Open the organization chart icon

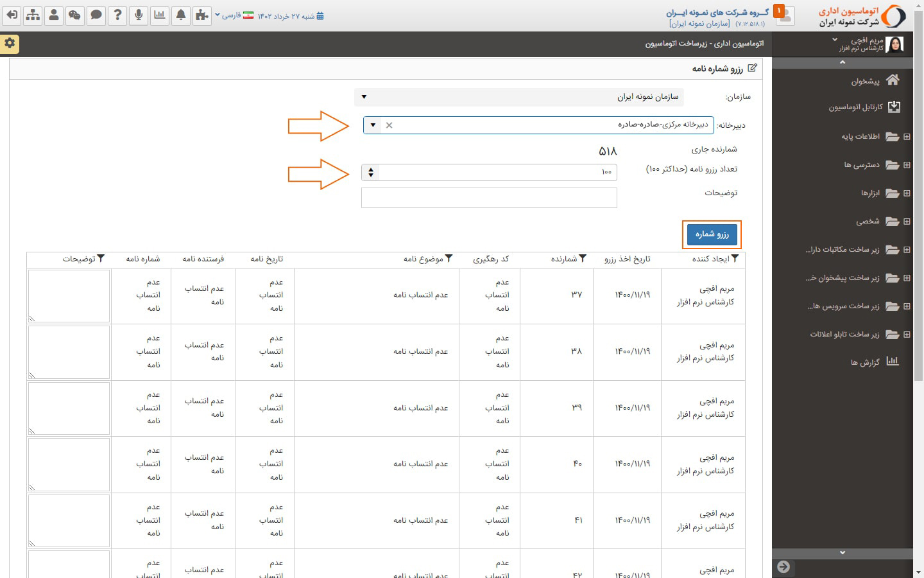[33, 15]
